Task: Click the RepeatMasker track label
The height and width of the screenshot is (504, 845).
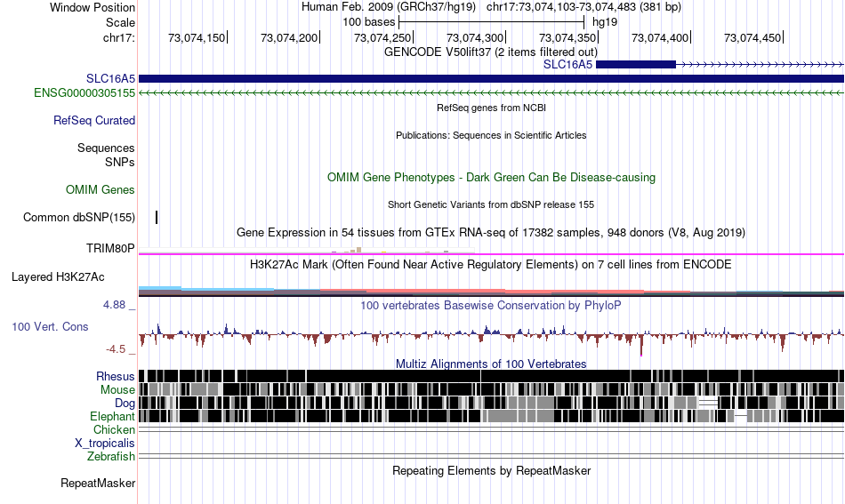Action: (98, 483)
